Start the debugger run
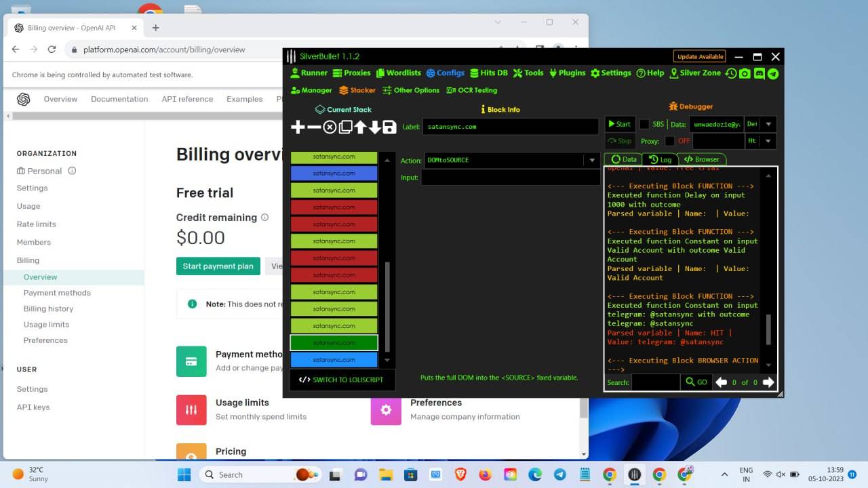Screen dimensions: 868x488 tap(619, 124)
